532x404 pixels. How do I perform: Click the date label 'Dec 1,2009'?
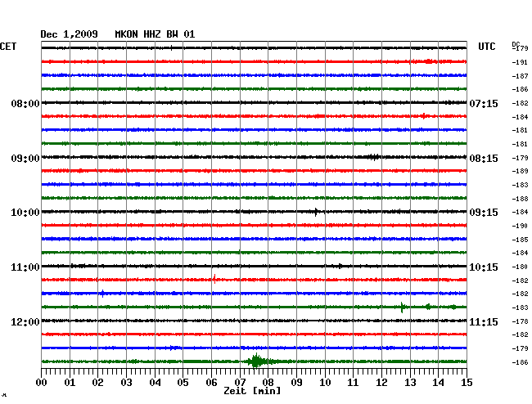[x=69, y=34]
